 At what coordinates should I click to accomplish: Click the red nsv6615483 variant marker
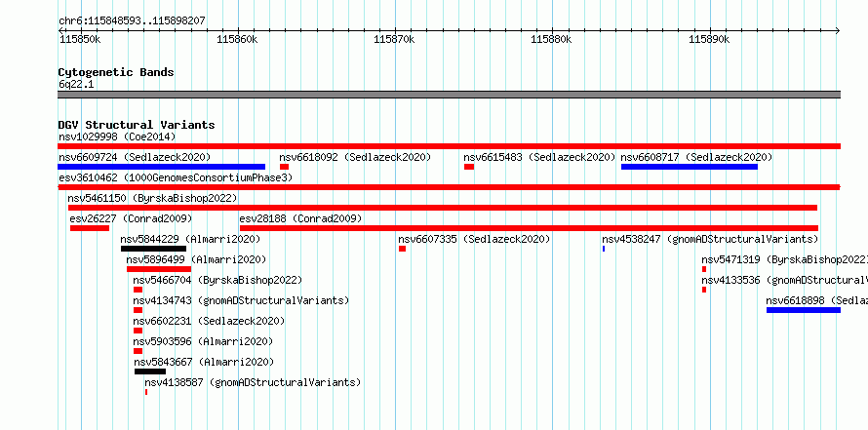click(x=469, y=167)
